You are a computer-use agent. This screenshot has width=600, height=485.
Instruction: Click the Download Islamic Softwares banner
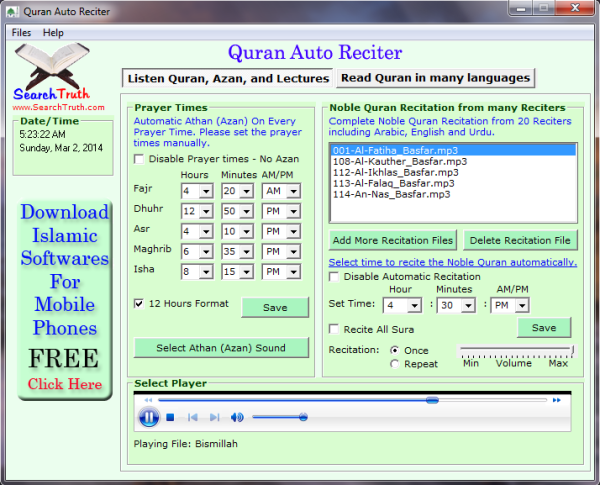point(65,300)
